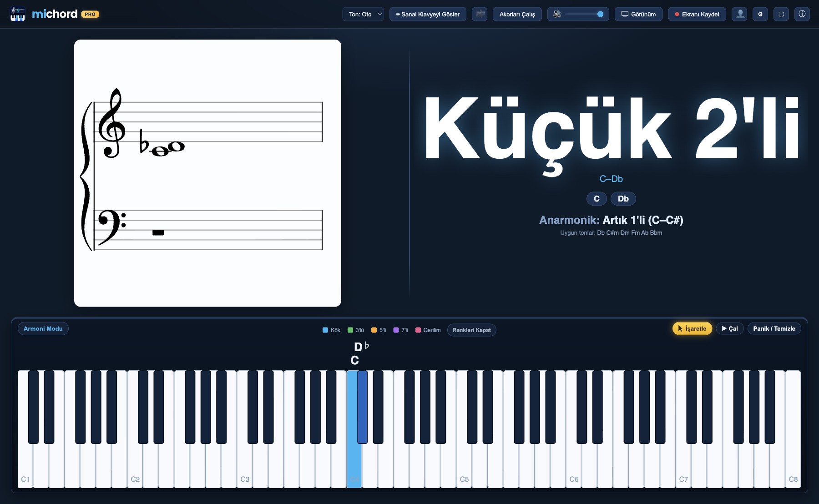Viewport: 819px width, 504px height.
Task: Click Sanal Klavyeyi Göster button
Action: pyautogui.click(x=428, y=14)
